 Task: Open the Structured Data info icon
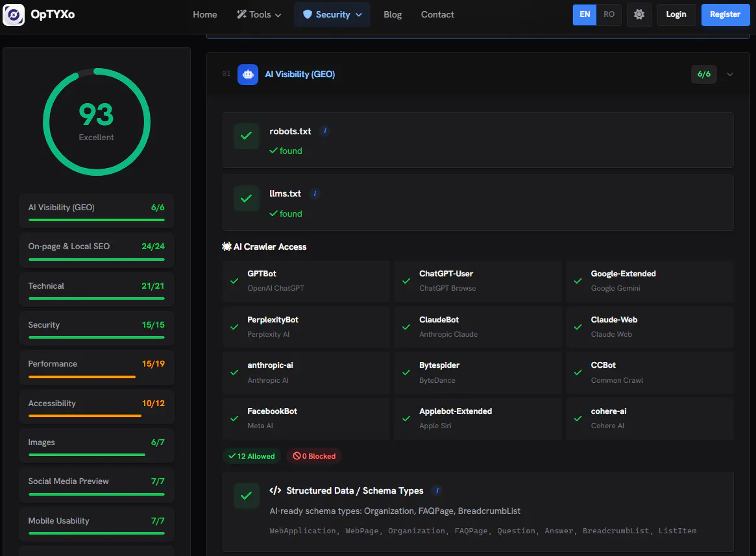coord(437,490)
